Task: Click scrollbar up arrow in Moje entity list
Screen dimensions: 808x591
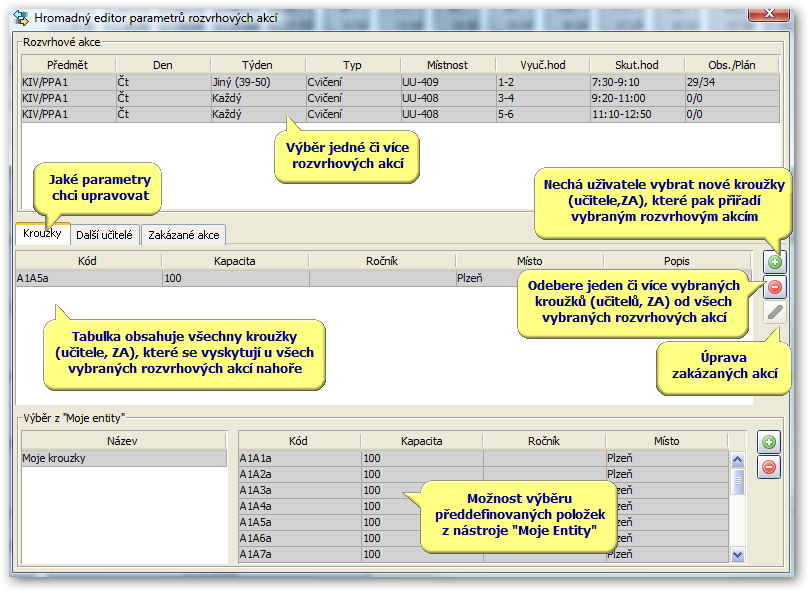Action: [737, 459]
